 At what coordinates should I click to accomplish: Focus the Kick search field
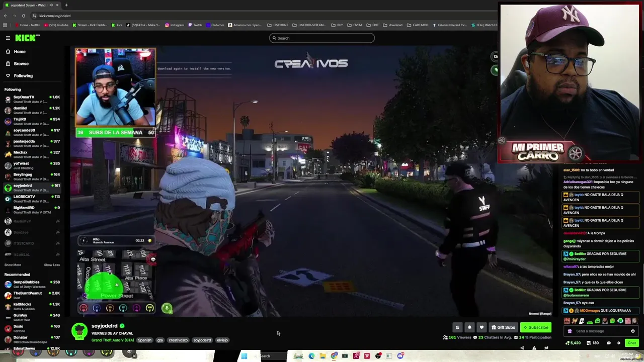[x=322, y=38]
